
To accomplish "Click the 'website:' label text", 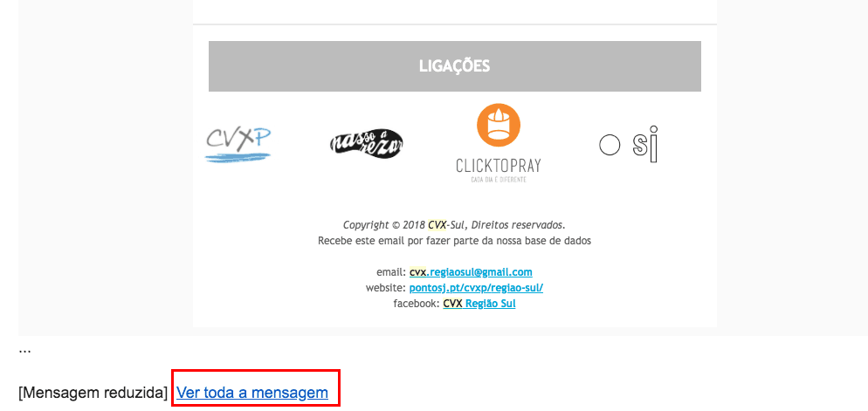I will pos(386,288).
